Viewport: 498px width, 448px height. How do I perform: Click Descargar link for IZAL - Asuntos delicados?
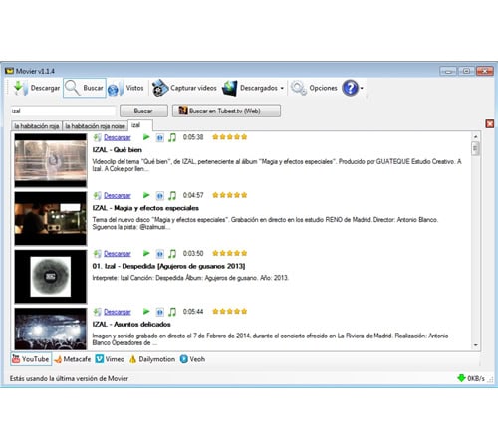coord(118,312)
